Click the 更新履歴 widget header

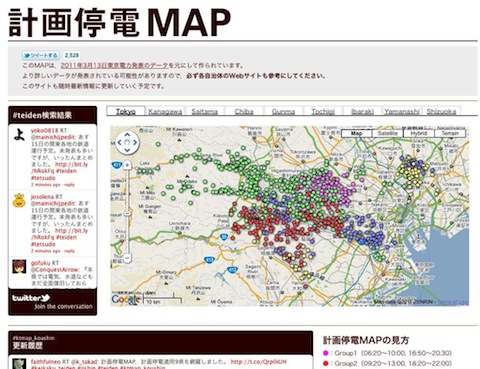(x=160, y=343)
